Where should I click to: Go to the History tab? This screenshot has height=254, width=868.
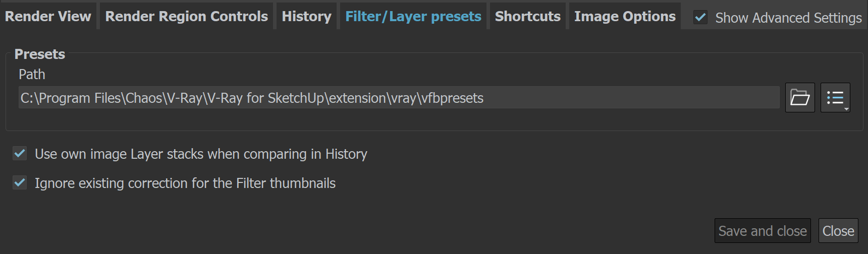coord(306,16)
